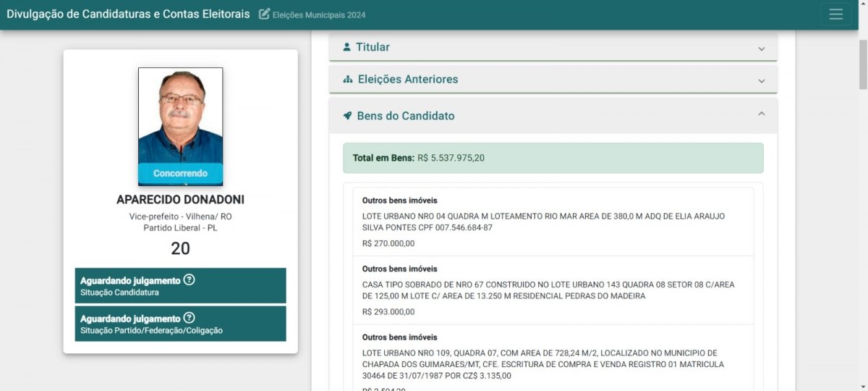Click help icon for Situação Candidatura
Viewport: 868px width, 391px height.
pos(189,280)
